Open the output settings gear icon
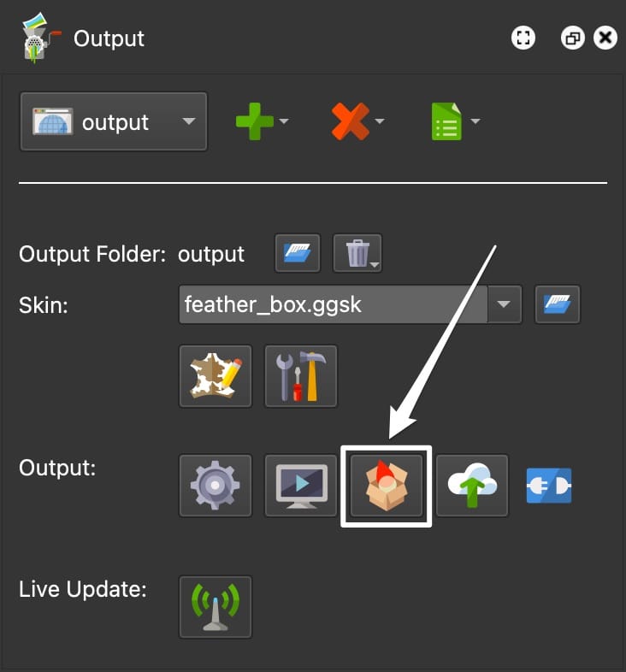The width and height of the screenshot is (626, 672). coord(216,486)
